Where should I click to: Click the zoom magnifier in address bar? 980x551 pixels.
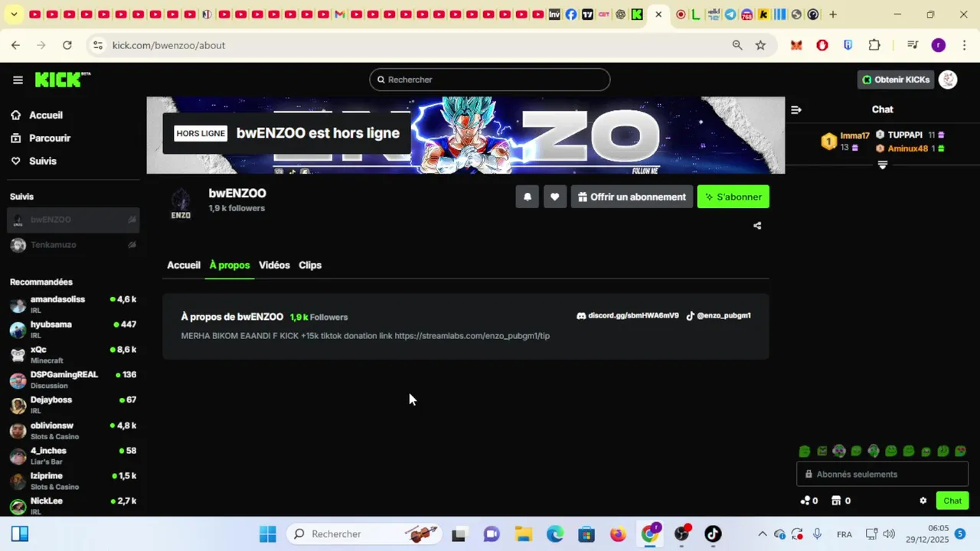(x=737, y=45)
